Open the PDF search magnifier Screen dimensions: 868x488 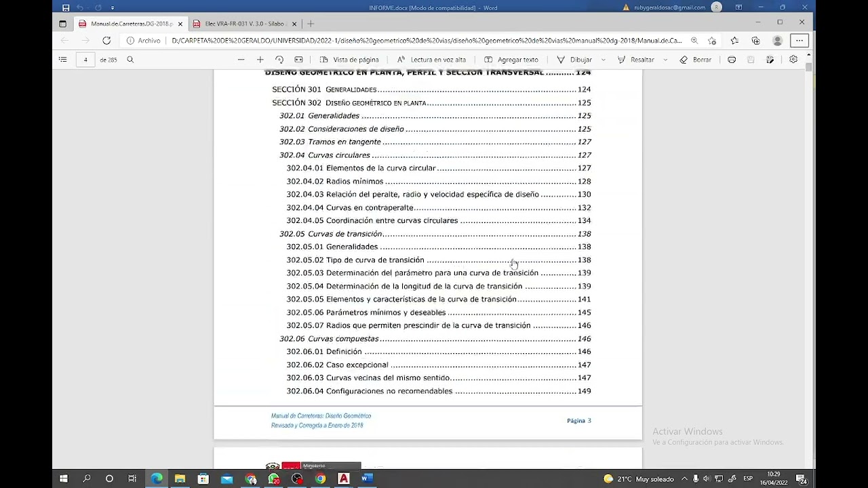[130, 60]
